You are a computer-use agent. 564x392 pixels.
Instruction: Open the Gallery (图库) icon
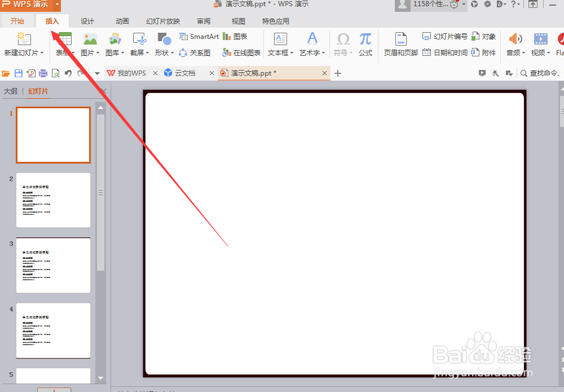[114, 39]
